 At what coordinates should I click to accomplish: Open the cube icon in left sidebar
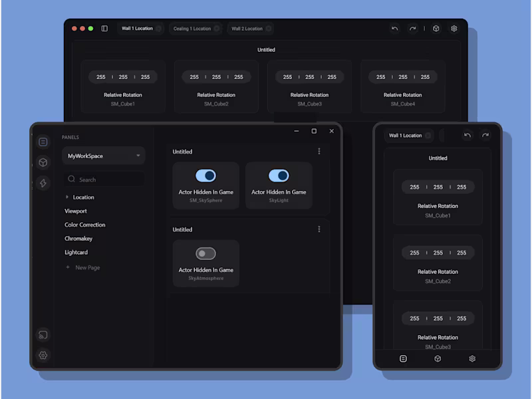click(x=43, y=162)
